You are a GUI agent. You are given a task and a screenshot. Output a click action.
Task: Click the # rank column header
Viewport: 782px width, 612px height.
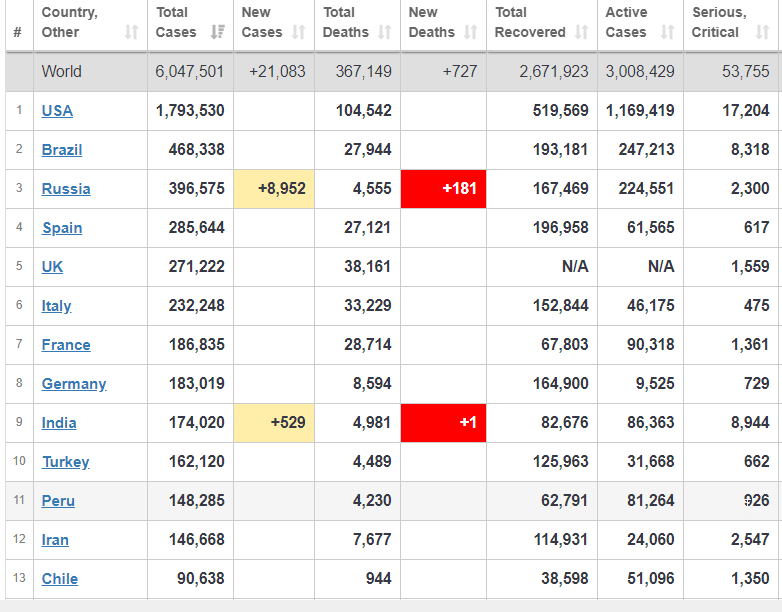(17, 32)
